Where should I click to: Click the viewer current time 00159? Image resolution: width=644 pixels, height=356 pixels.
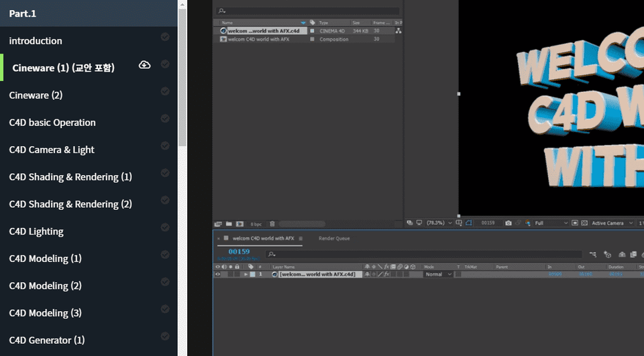[x=488, y=223]
